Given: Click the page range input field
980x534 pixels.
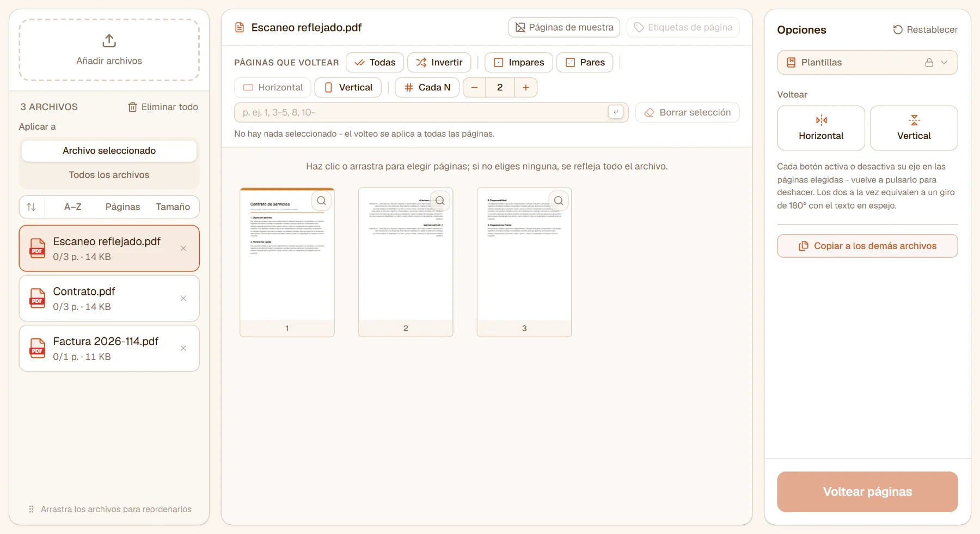Looking at the screenshot, I should 422,112.
